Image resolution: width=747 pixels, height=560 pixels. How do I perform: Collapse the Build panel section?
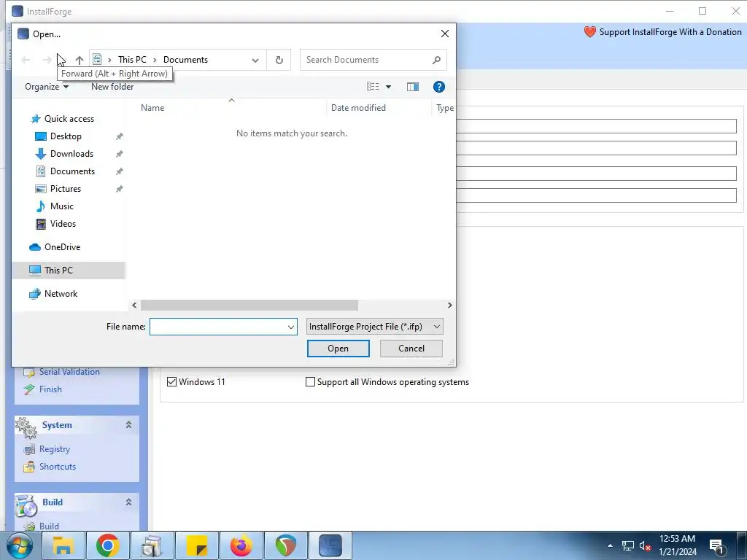[x=128, y=502]
